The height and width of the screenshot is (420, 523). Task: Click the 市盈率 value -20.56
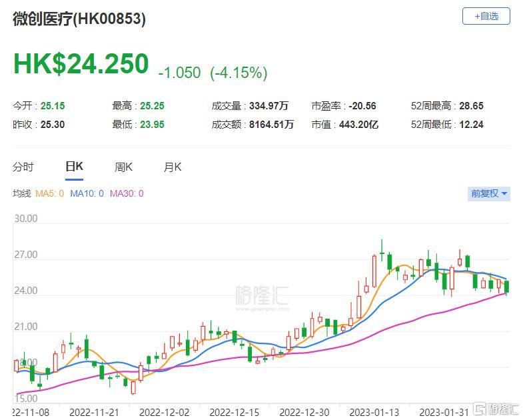[362, 106]
